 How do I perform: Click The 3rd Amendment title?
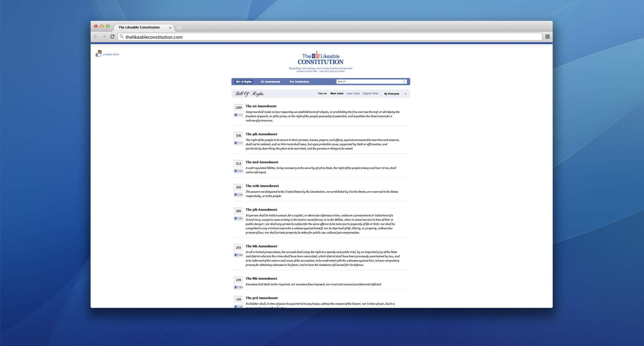262,298
